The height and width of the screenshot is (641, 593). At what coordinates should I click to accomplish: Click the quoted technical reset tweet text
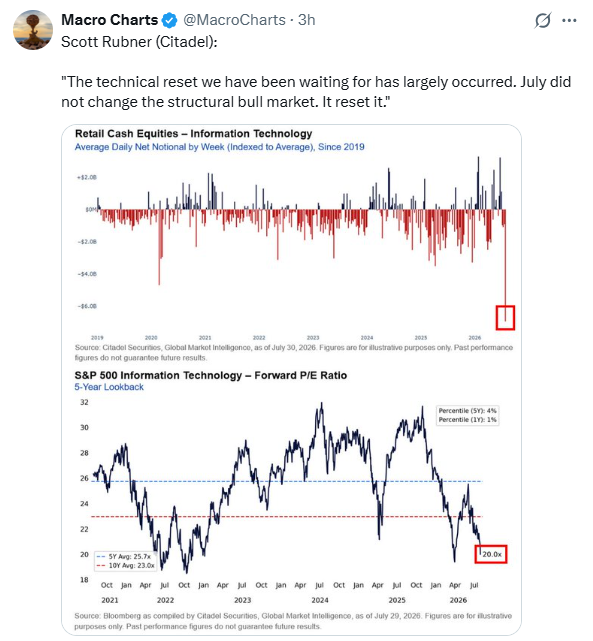pos(316,92)
